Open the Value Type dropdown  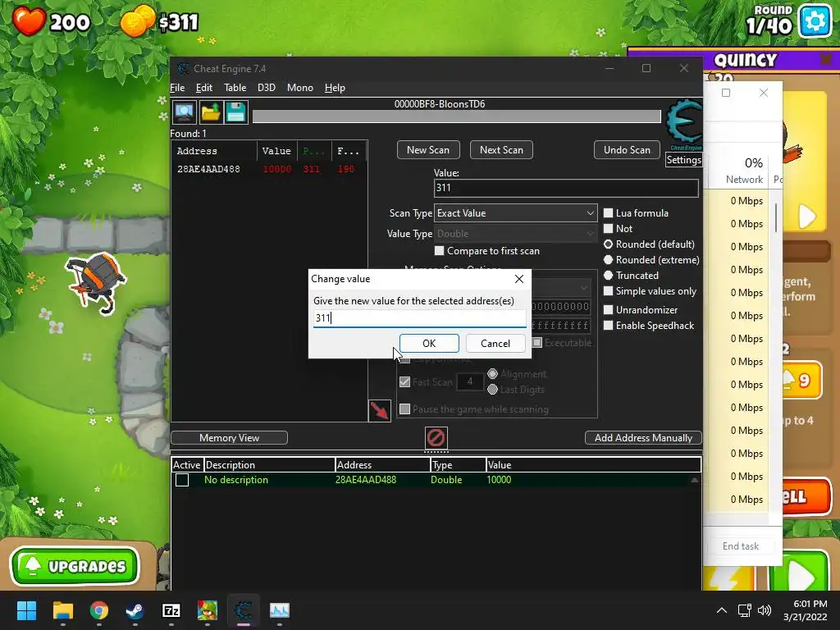[515, 234]
